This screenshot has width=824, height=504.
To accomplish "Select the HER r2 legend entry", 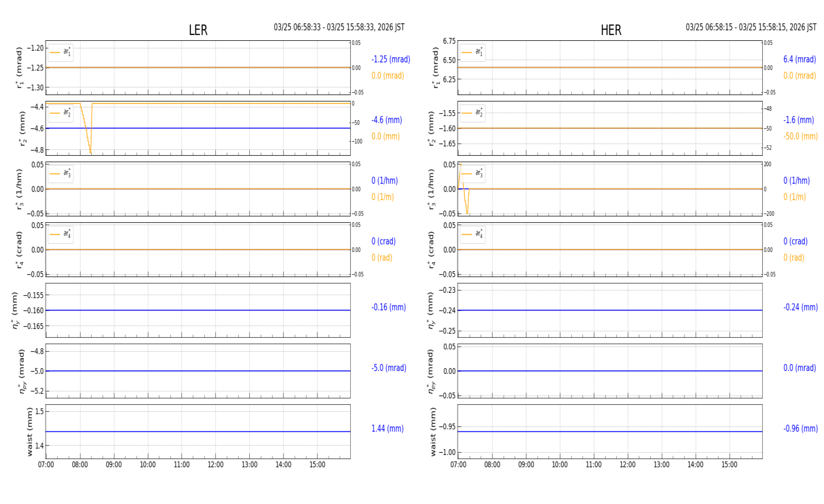I will 472,113.
